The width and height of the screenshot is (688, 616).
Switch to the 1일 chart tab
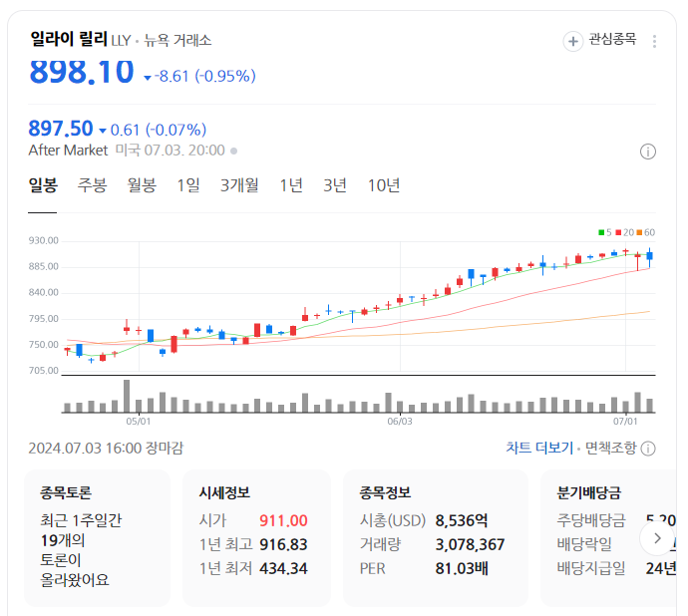tap(188, 185)
